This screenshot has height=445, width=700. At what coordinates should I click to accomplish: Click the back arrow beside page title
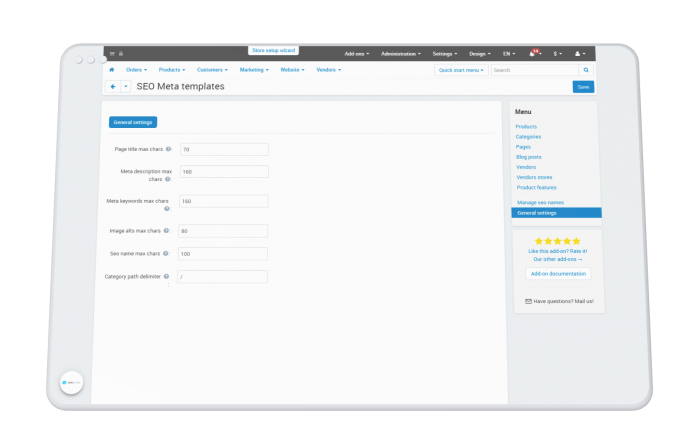(x=113, y=87)
